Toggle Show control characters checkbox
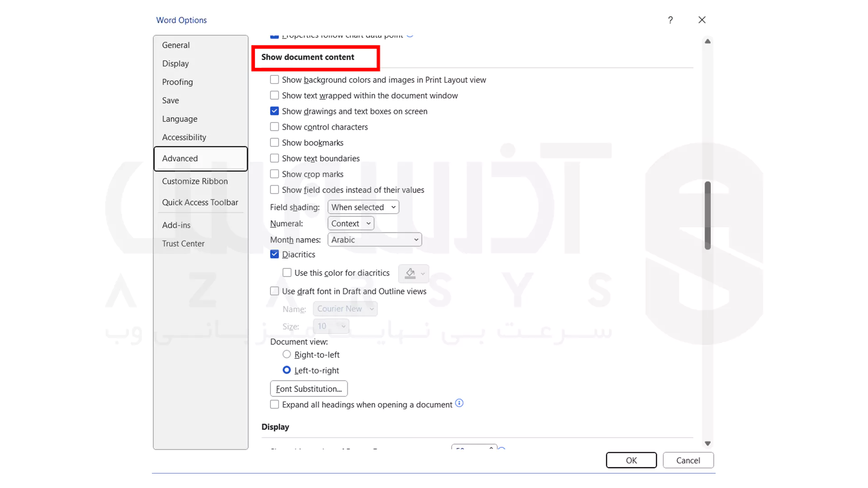This screenshot has height=488, width=868. pyautogui.click(x=274, y=127)
